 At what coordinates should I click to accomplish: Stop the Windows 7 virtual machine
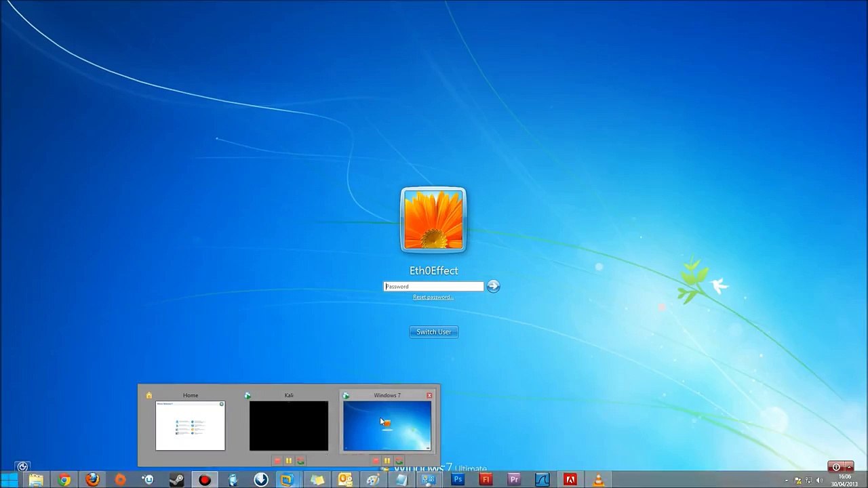coord(375,461)
